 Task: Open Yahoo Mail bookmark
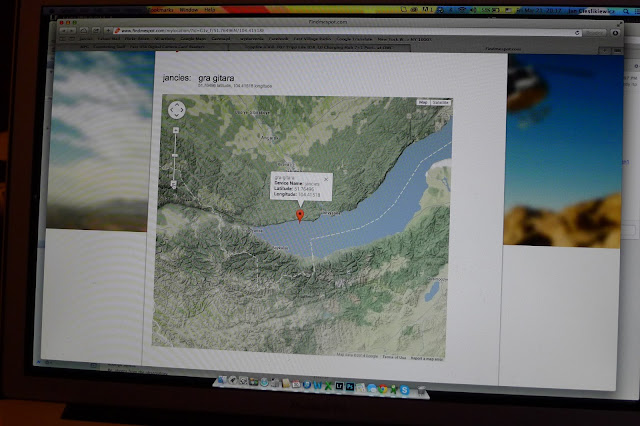tap(109, 39)
